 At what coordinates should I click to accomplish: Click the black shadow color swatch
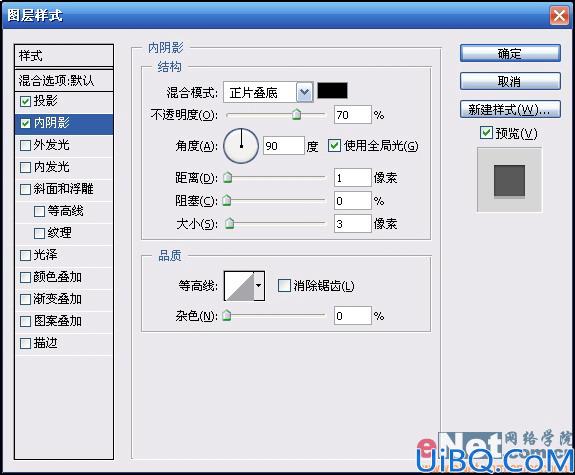pyautogui.click(x=332, y=91)
